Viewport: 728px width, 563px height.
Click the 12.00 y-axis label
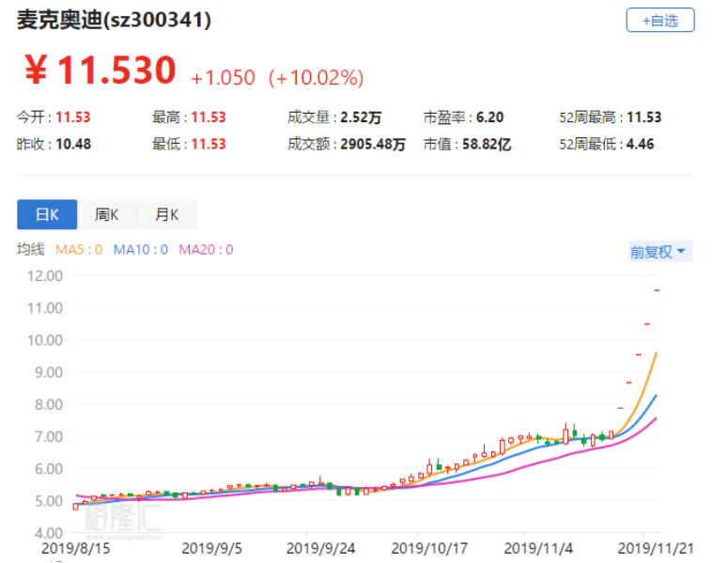click(x=44, y=275)
